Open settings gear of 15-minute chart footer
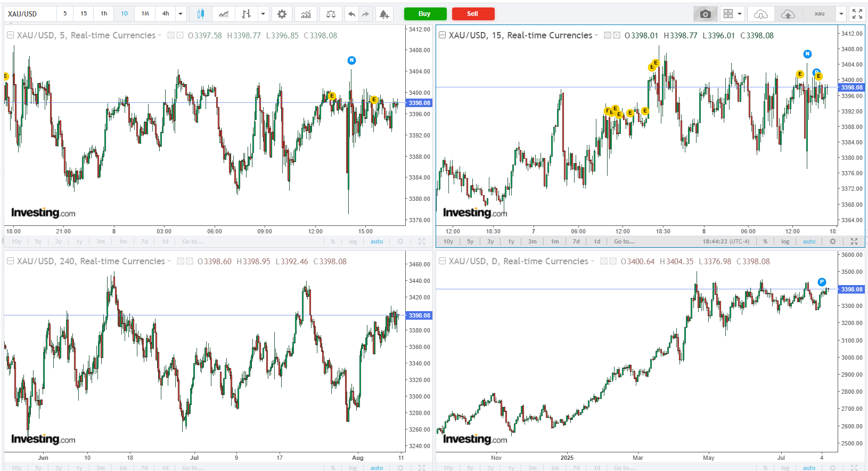 833,241
